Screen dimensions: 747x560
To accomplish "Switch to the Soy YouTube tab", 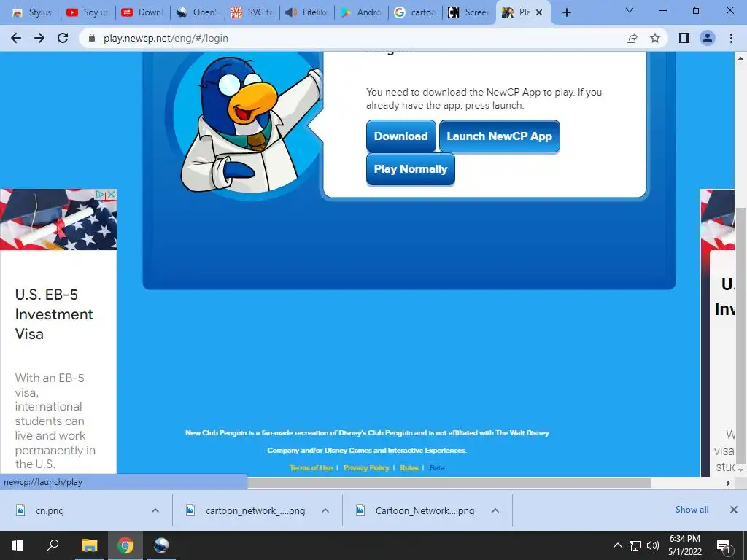I will (x=88, y=12).
